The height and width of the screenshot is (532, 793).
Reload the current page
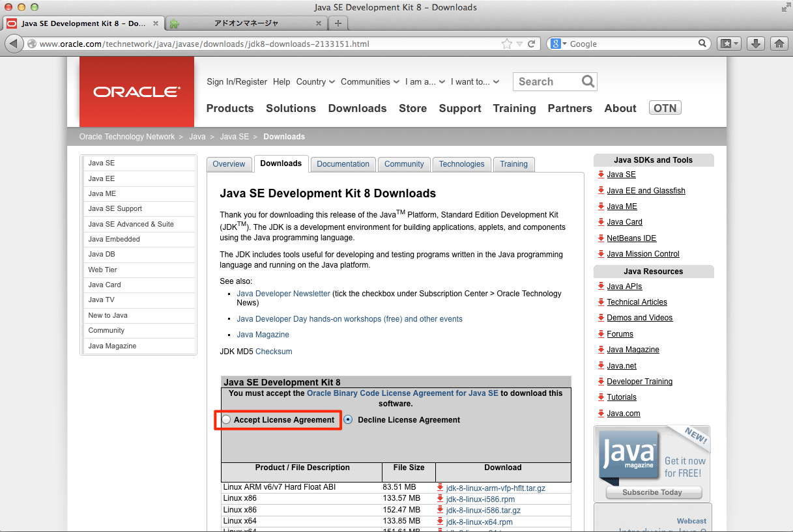pos(532,44)
